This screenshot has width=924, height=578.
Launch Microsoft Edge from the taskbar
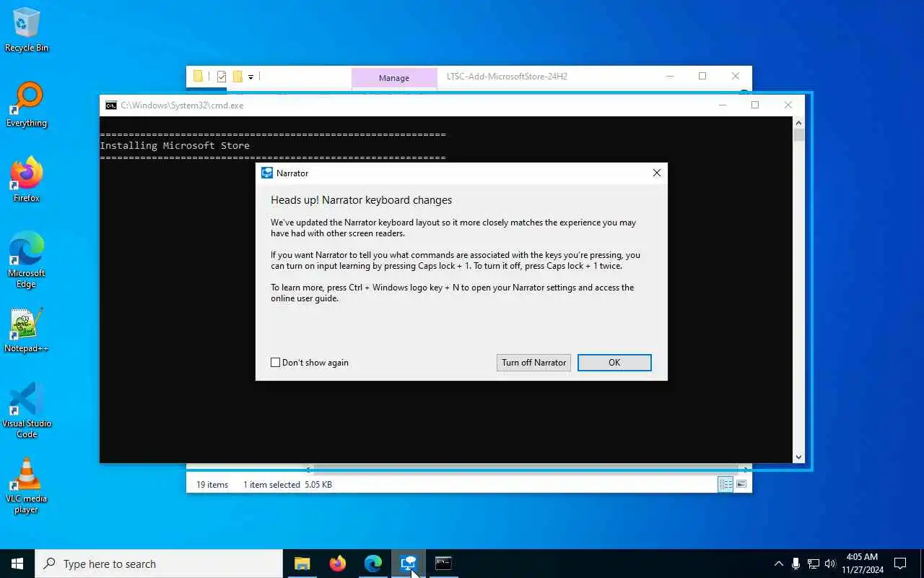point(373,564)
